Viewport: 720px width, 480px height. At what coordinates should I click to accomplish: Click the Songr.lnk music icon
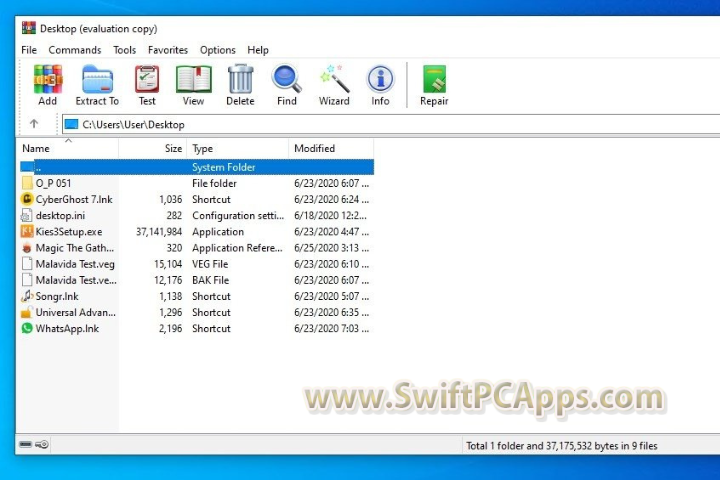point(27,296)
